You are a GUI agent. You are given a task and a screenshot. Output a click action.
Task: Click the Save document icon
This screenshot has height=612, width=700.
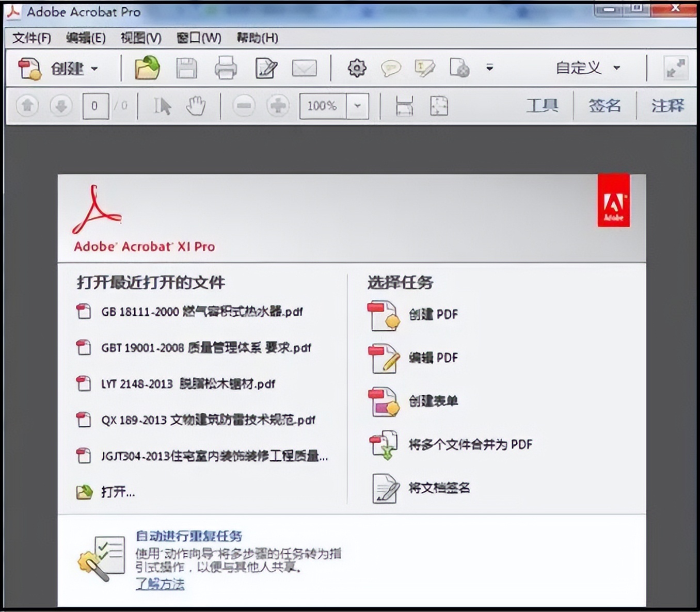(186, 68)
